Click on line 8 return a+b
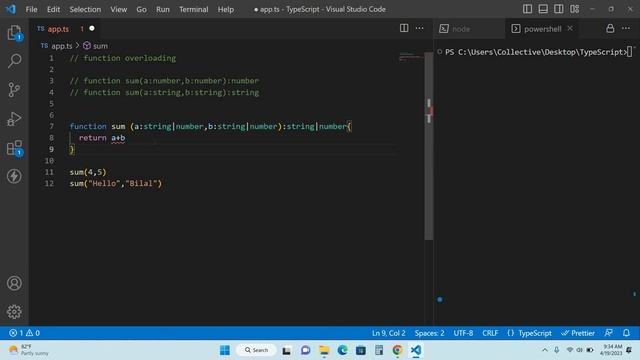Viewport: 640px width, 360px height. tap(102, 138)
